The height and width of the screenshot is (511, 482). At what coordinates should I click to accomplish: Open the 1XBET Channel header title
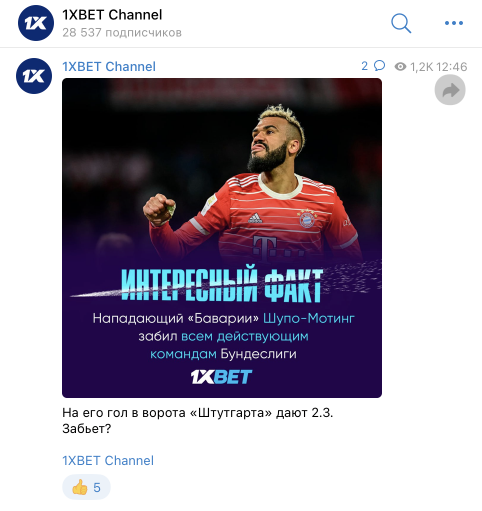click(x=112, y=15)
